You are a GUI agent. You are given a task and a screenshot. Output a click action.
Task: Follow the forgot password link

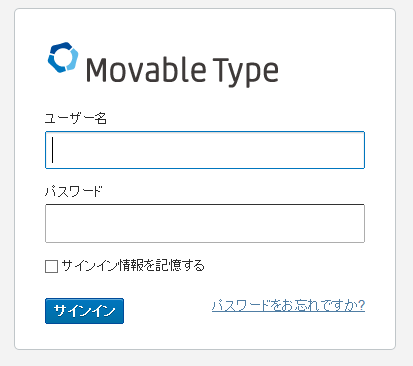click(x=288, y=305)
